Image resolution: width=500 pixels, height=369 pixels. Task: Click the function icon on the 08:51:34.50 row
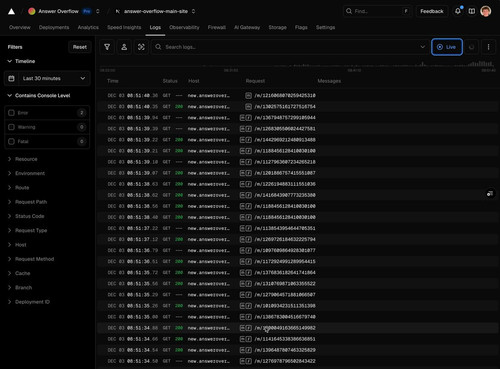click(x=248, y=361)
